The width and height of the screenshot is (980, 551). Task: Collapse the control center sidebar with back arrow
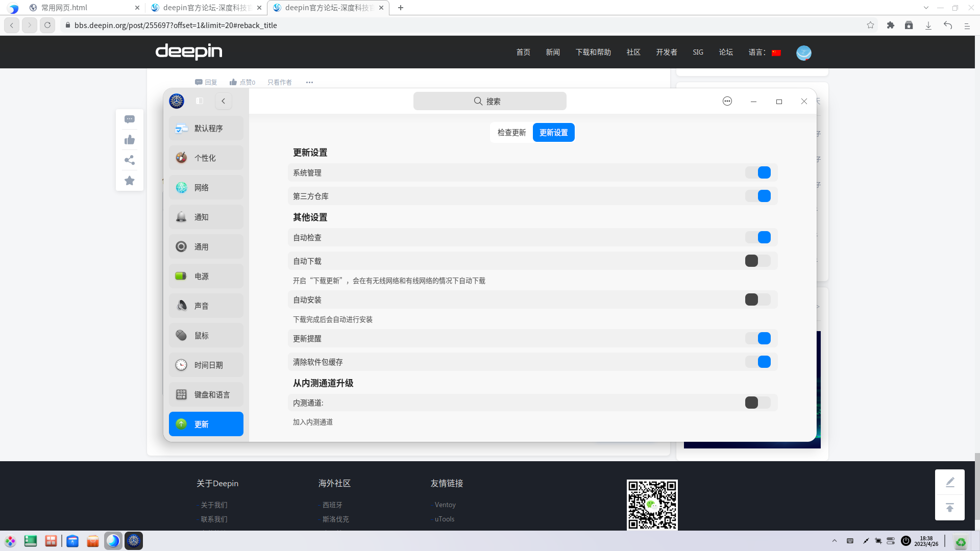[223, 101]
